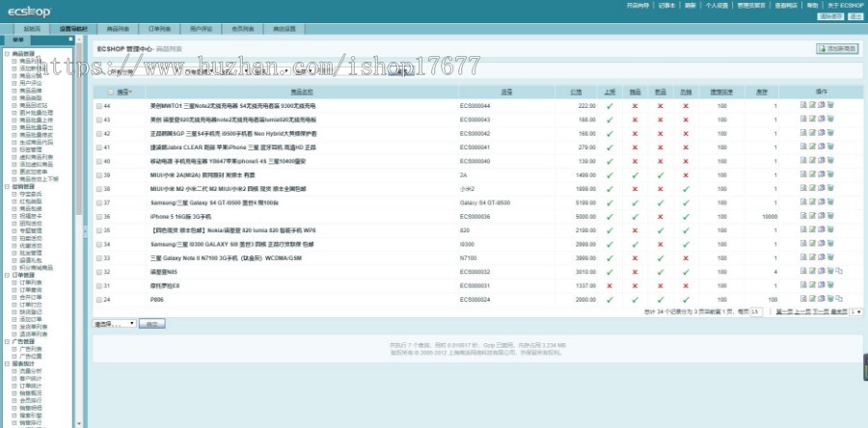
Task: Open the 用户评论 tab
Action: click(201, 29)
